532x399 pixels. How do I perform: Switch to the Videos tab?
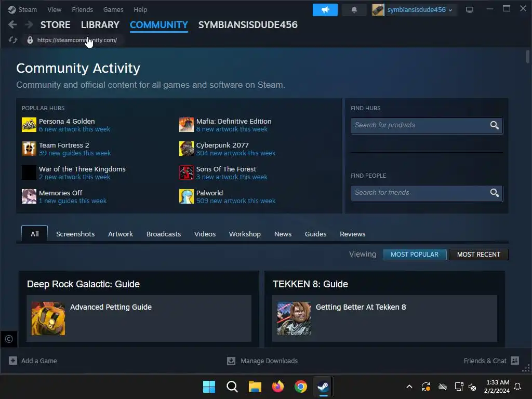click(205, 234)
